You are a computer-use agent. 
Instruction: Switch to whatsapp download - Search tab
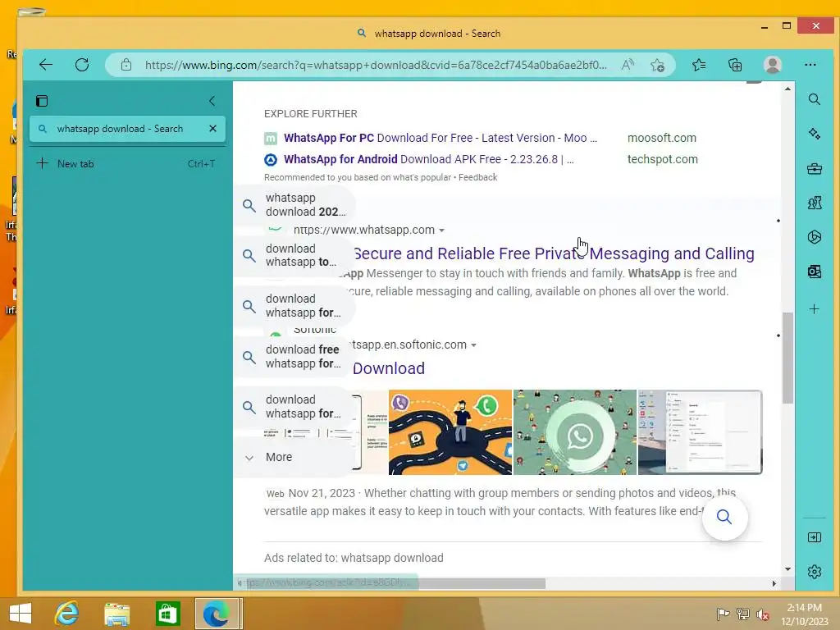[x=127, y=129]
